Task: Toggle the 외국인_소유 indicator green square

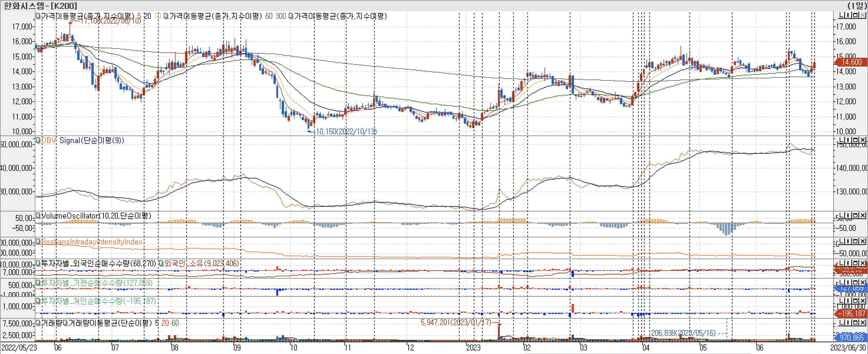Action: 161,263
